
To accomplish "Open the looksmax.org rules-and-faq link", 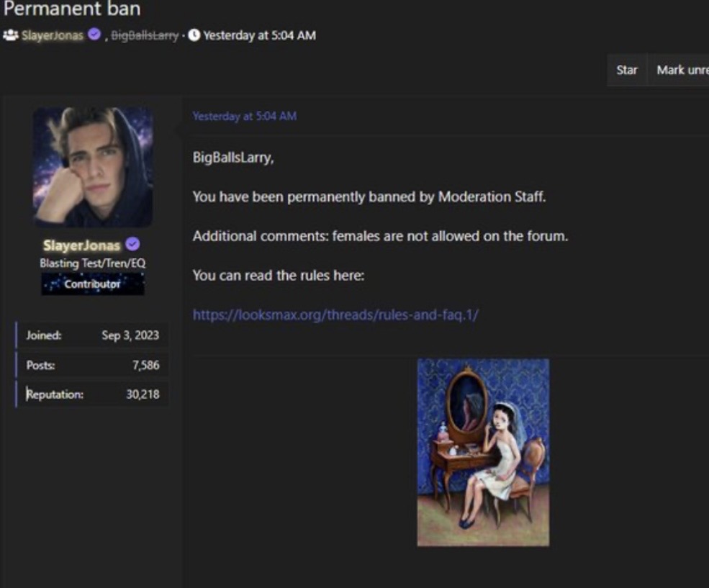I will 335,315.
